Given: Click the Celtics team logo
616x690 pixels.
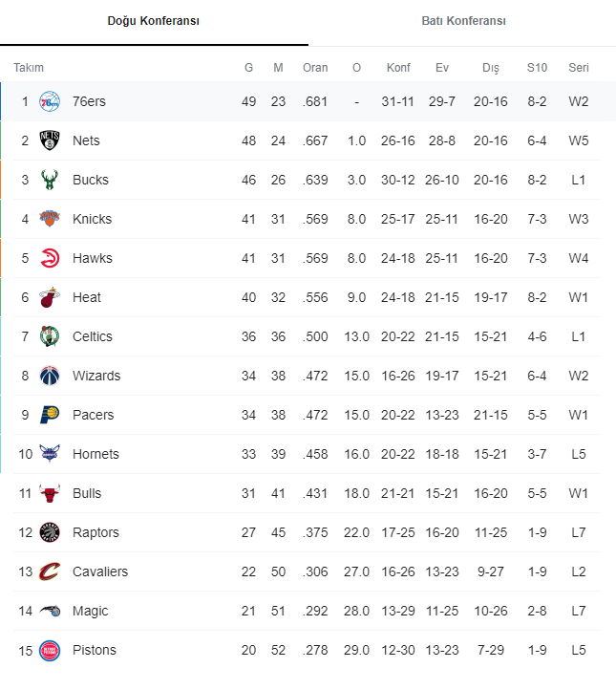Looking at the screenshot, I should click(50, 336).
